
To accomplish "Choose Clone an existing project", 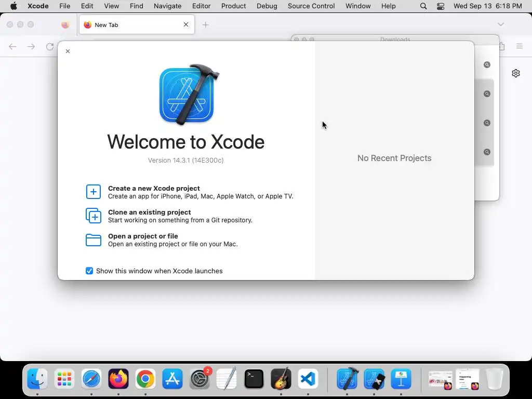I will [x=169, y=216].
